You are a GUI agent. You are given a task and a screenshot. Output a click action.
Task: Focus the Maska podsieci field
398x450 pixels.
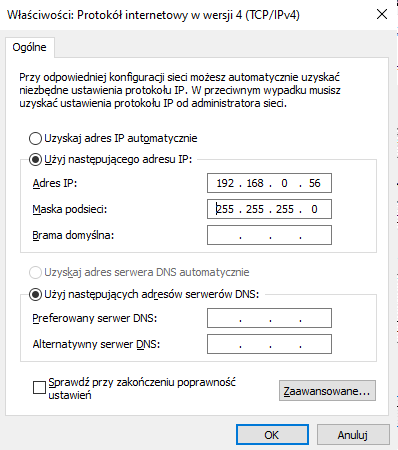pyautogui.click(x=269, y=209)
